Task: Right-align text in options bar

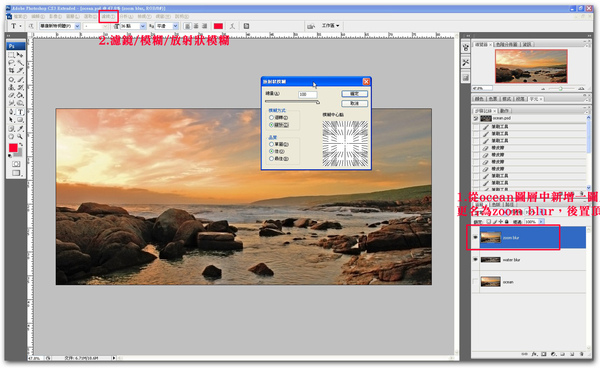Action: pos(205,26)
